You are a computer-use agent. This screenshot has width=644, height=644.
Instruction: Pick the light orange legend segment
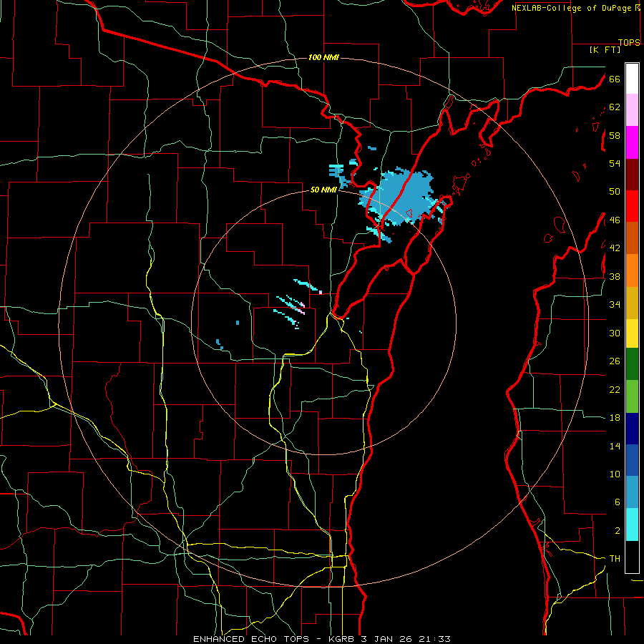tap(632, 270)
